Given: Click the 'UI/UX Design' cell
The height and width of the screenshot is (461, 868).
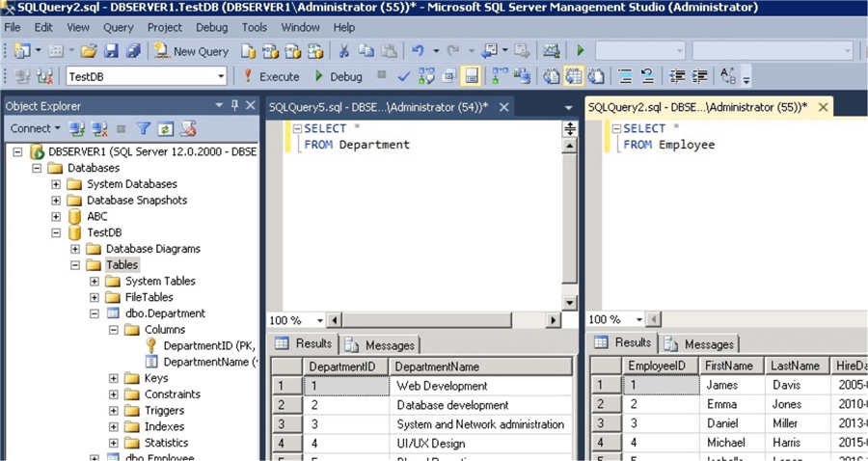Looking at the screenshot, I should (x=481, y=444).
